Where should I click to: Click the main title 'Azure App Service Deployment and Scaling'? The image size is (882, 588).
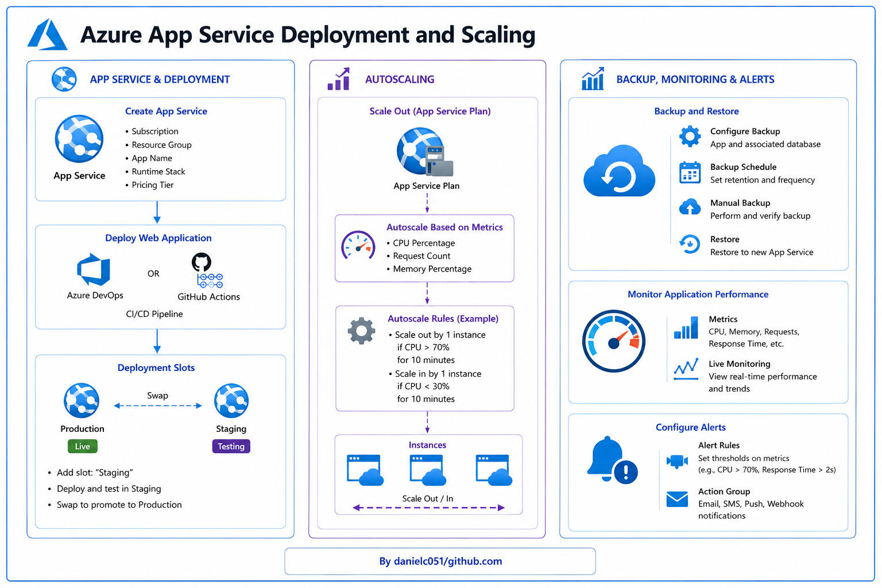308,35
